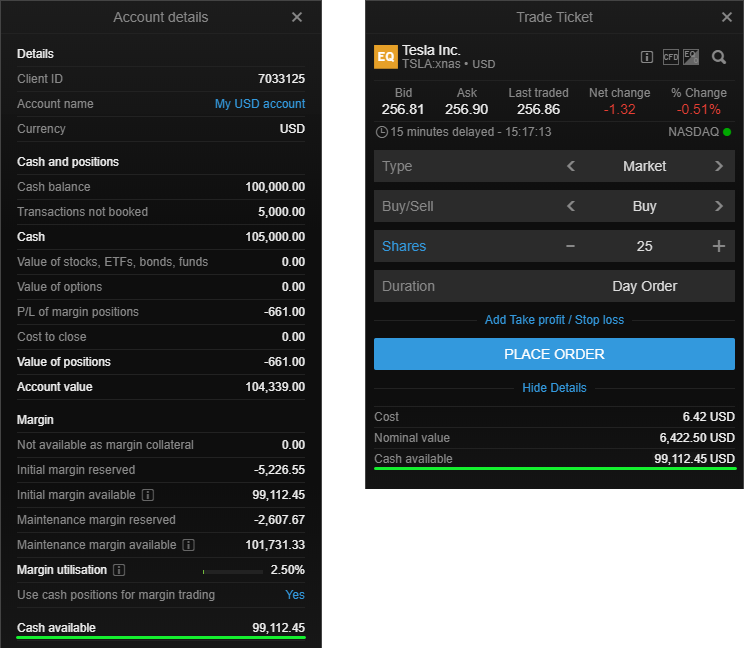
Task: Open the My USD account link
Action: click(x=260, y=104)
